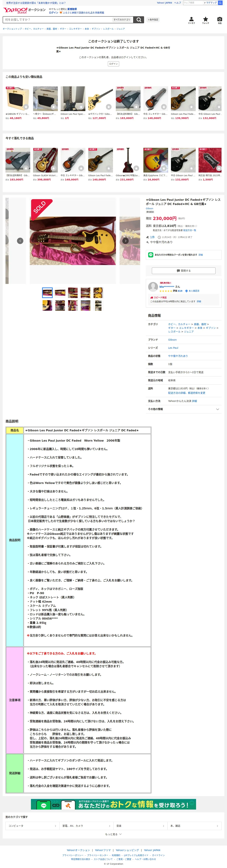Click the seller avatar icon
Viewport: 227px width, 868px height.
coord(153,286)
